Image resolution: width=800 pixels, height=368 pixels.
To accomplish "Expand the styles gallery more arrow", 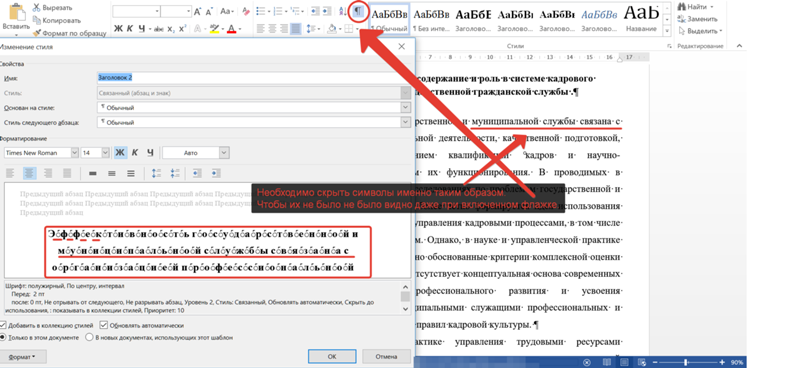I will pyautogui.click(x=667, y=32).
